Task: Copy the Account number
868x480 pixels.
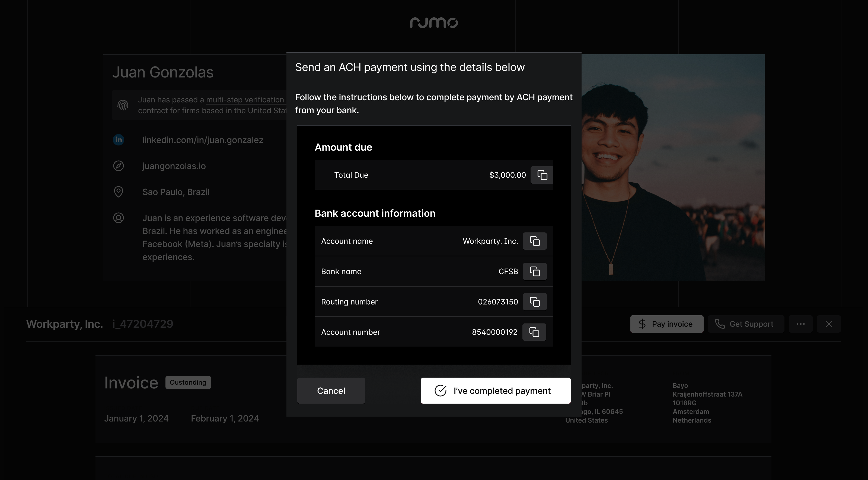Action: click(x=534, y=332)
